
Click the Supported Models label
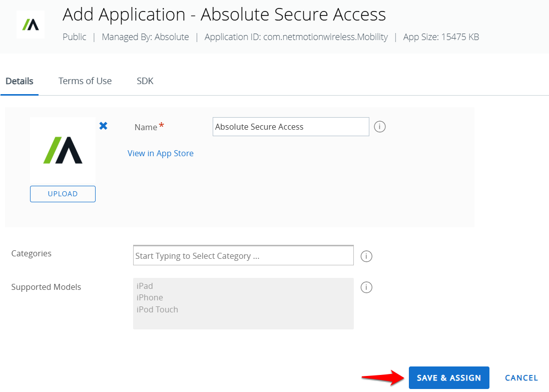tap(46, 287)
